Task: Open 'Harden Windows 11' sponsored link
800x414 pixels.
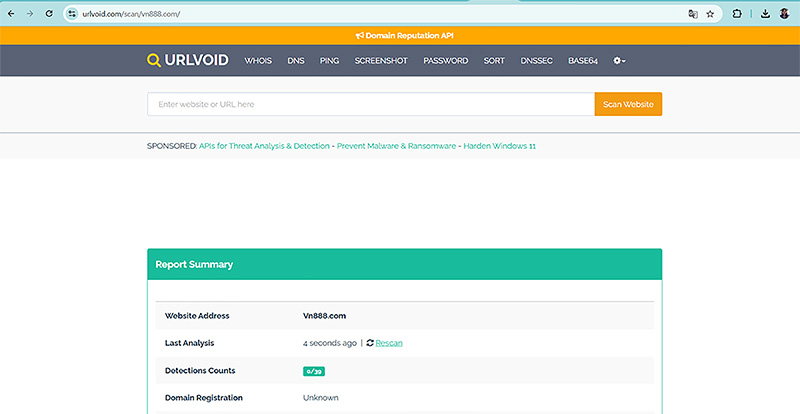Action: click(x=499, y=146)
